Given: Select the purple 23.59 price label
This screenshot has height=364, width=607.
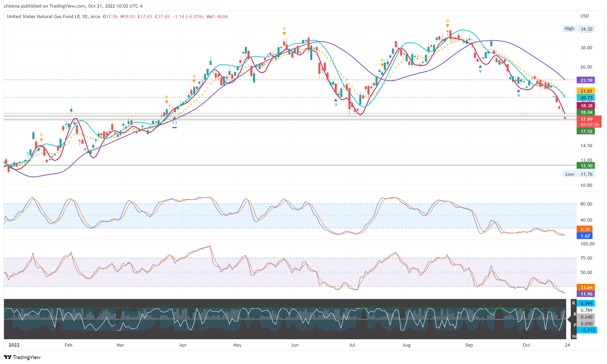Looking at the screenshot, I should (x=586, y=80).
